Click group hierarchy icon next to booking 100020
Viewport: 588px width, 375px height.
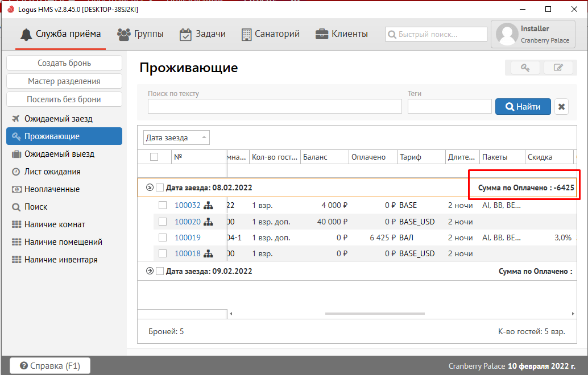pyautogui.click(x=209, y=222)
